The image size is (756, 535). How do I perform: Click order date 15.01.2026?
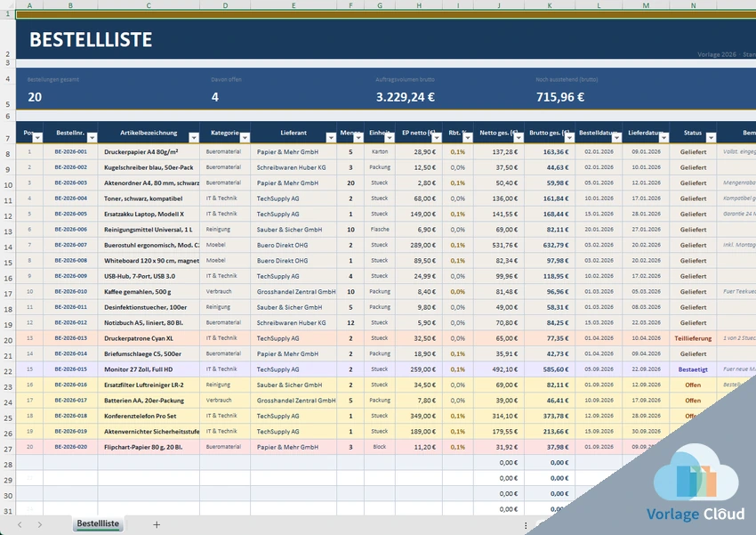click(x=599, y=214)
